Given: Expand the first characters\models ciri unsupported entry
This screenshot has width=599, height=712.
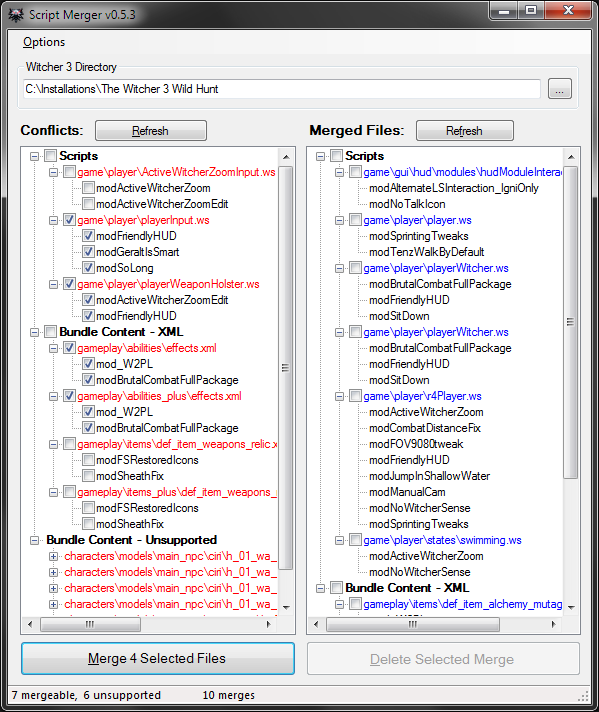Looking at the screenshot, I should coord(54,556).
